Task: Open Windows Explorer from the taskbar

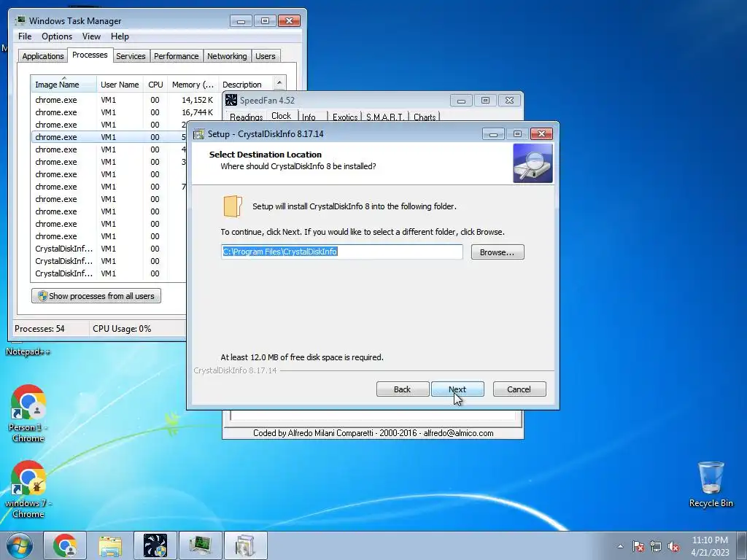Action: [110, 545]
